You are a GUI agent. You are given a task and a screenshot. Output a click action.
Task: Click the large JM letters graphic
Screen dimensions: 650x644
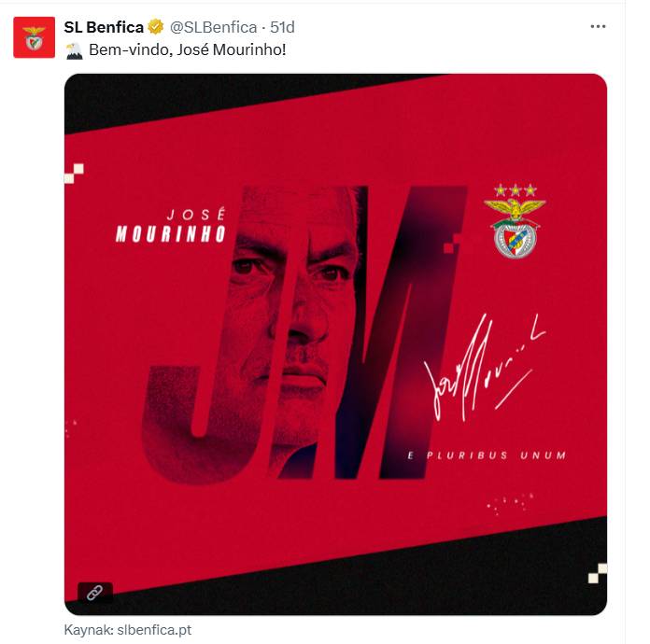tap(304, 335)
